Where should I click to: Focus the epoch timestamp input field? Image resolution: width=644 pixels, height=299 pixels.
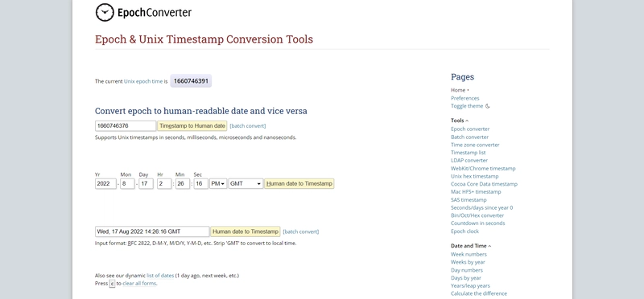pyautogui.click(x=126, y=126)
